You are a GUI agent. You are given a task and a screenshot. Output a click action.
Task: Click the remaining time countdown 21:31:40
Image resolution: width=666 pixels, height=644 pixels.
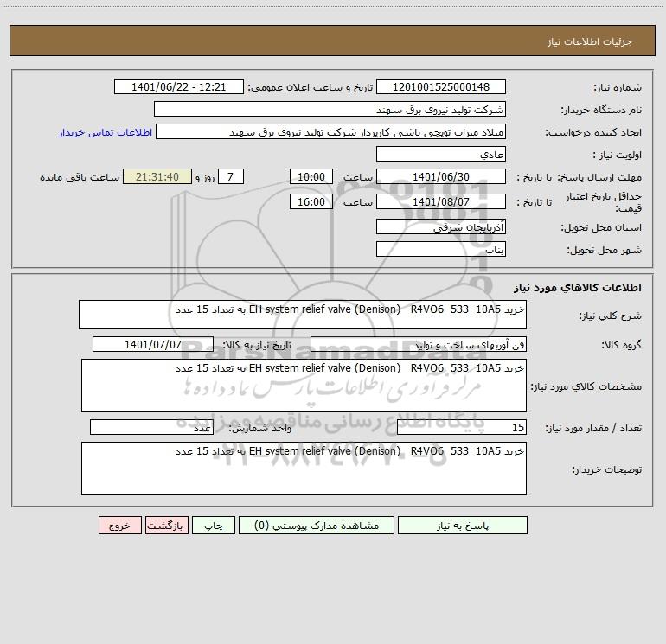coord(157,176)
